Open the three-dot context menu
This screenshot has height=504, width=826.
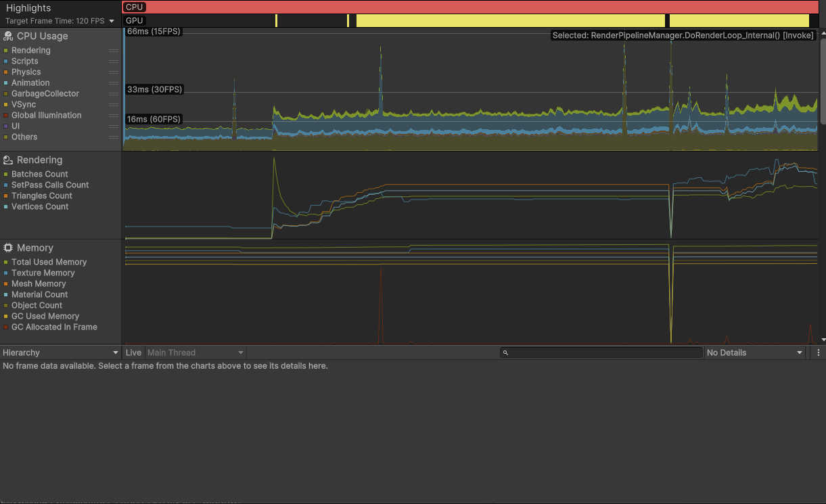pyautogui.click(x=819, y=352)
